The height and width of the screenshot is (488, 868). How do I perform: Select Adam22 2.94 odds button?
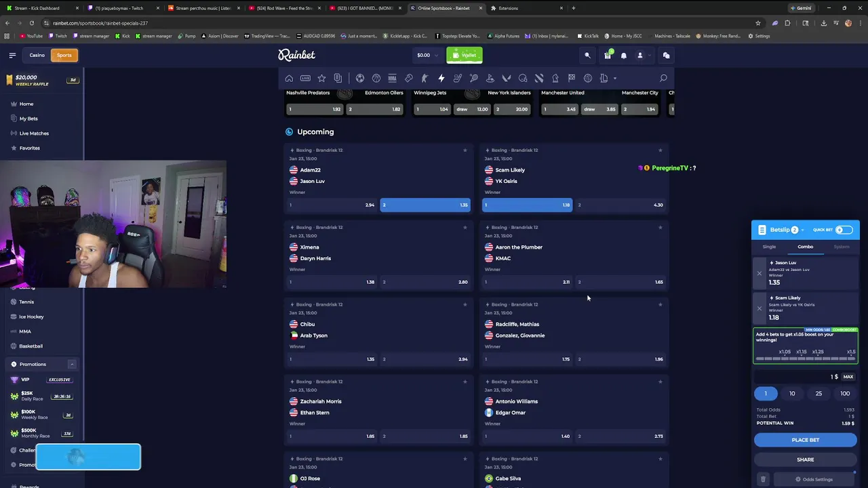pos(332,205)
